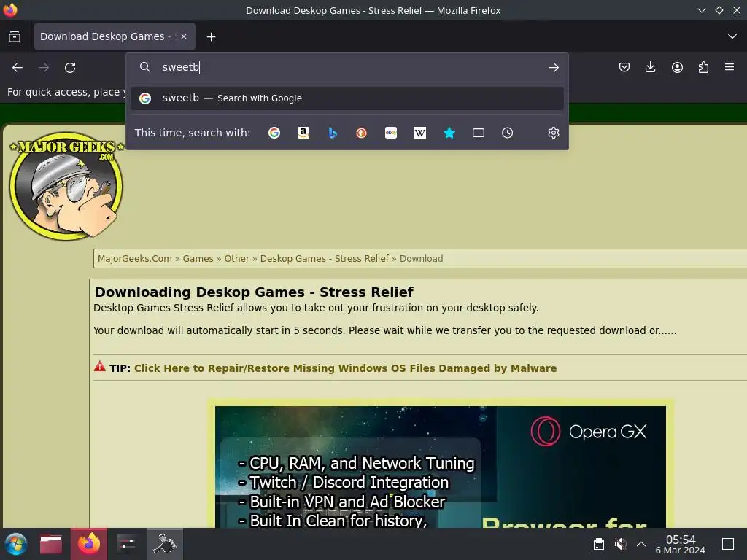Open the Extensions puzzle icon
Viewport: 747px width, 560px height.
coord(703,68)
